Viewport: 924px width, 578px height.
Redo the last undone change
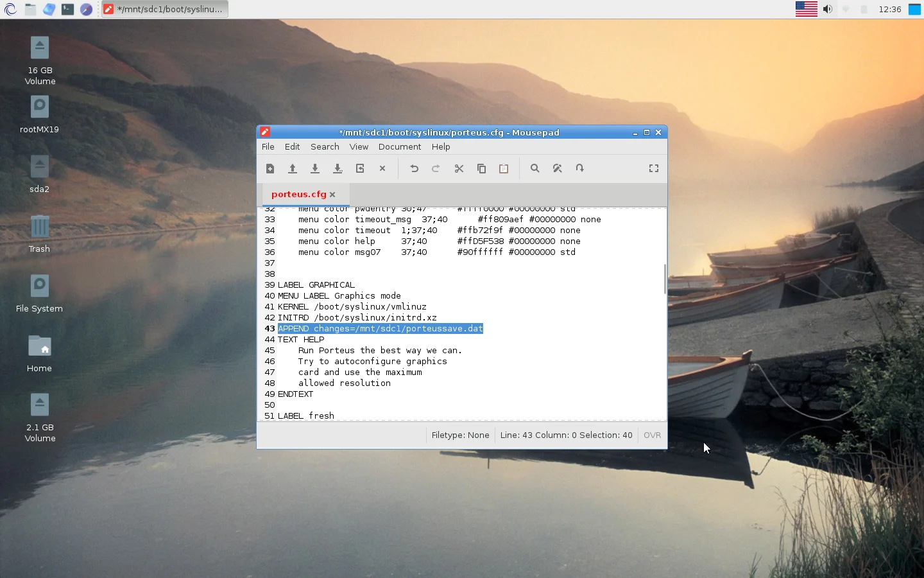[436, 168]
